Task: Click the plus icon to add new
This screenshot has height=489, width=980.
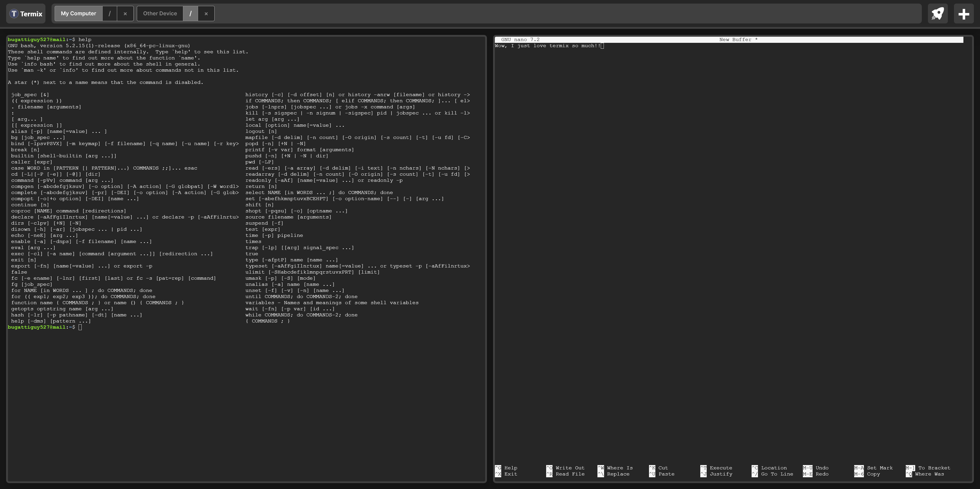Action: (x=964, y=14)
